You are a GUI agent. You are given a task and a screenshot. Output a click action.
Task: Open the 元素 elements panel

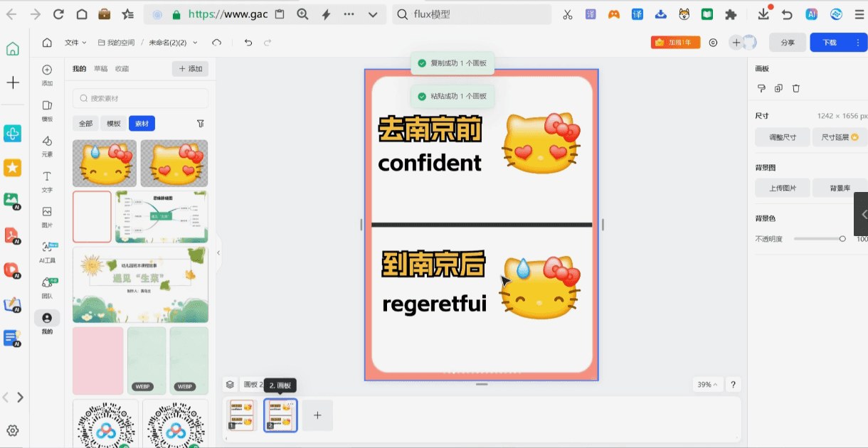[47, 145]
